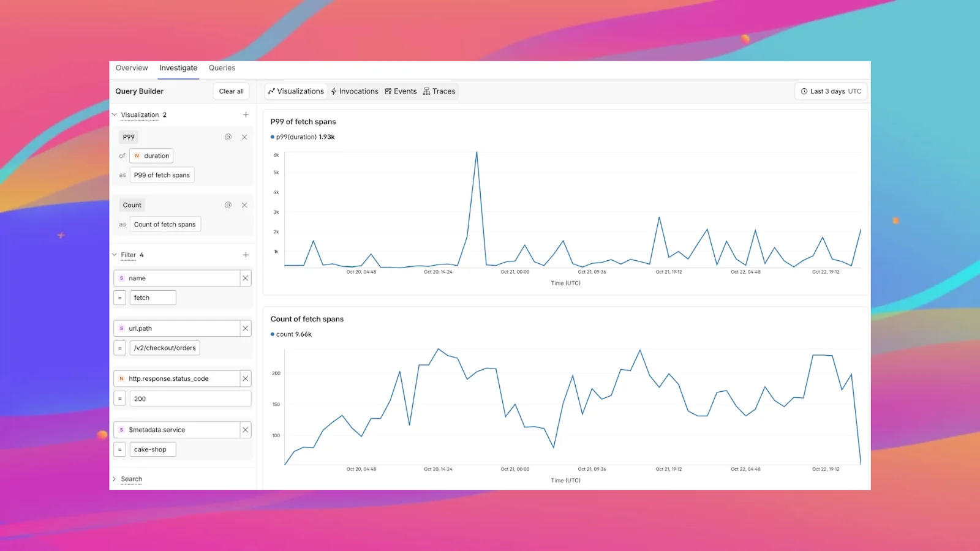Toggle the p99(duration) legend series dot
The width and height of the screenshot is (980, 551).
(273, 137)
